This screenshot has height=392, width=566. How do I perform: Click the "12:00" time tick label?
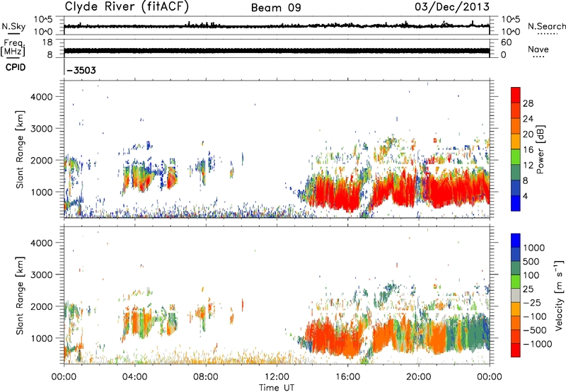click(x=277, y=377)
